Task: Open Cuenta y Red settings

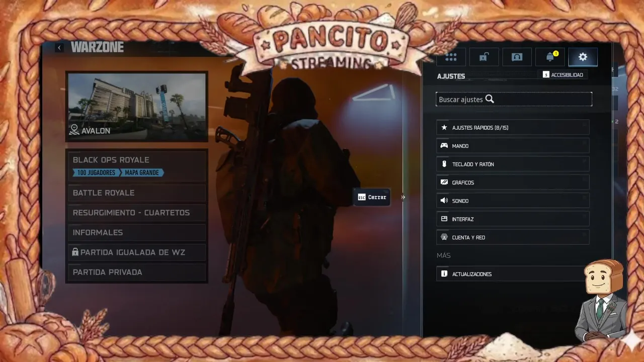Action: coord(513,237)
